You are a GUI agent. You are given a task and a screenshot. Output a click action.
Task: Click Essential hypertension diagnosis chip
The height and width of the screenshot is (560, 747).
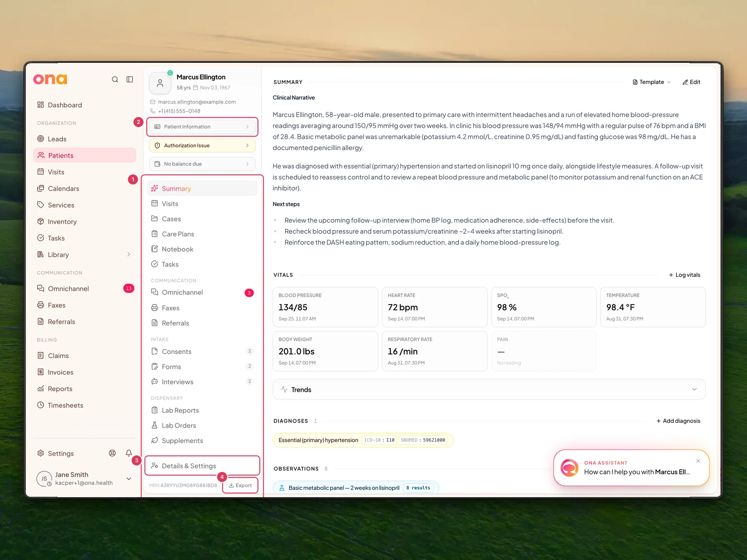pyautogui.click(x=363, y=440)
